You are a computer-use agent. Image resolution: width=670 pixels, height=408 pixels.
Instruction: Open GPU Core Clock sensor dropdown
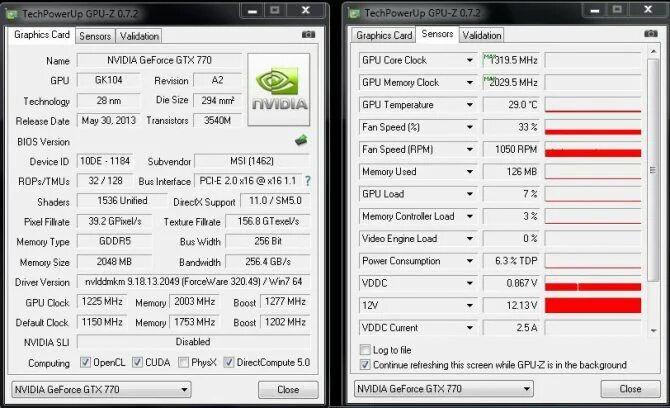click(x=470, y=60)
